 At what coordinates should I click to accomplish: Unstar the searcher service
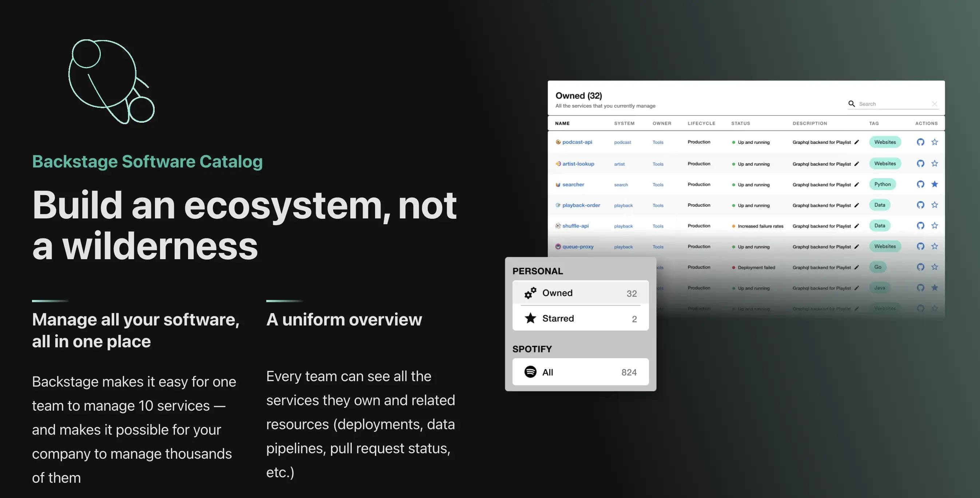tap(935, 184)
